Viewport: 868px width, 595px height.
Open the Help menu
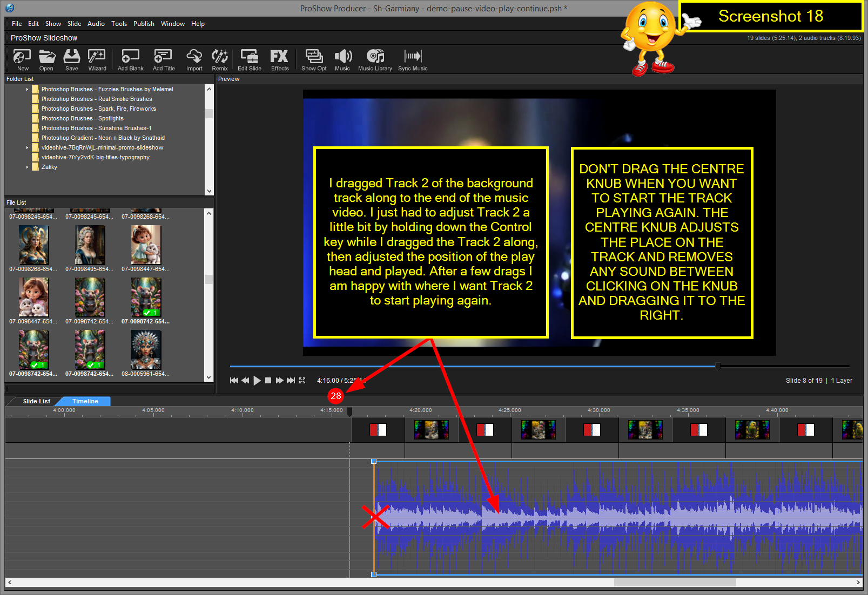[198, 24]
